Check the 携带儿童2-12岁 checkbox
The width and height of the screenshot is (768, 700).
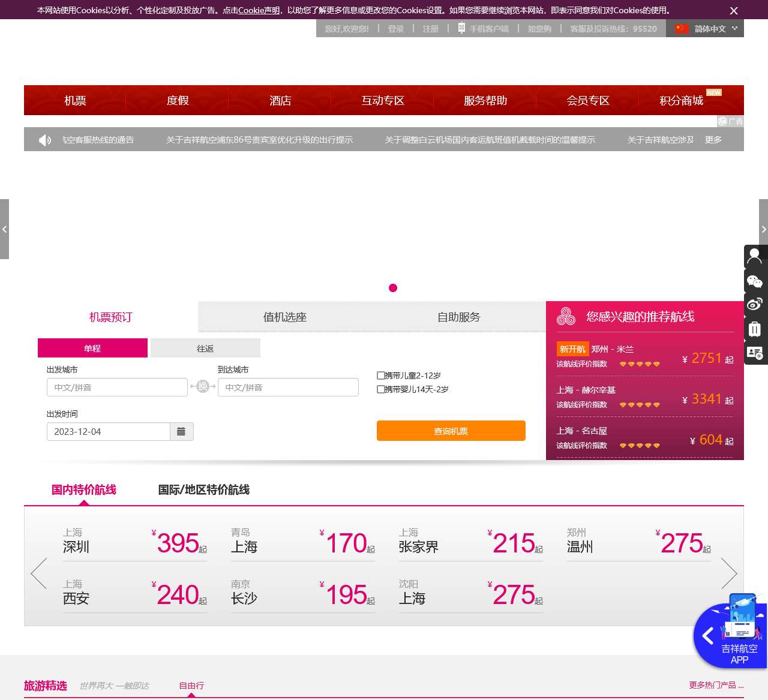[x=380, y=375]
